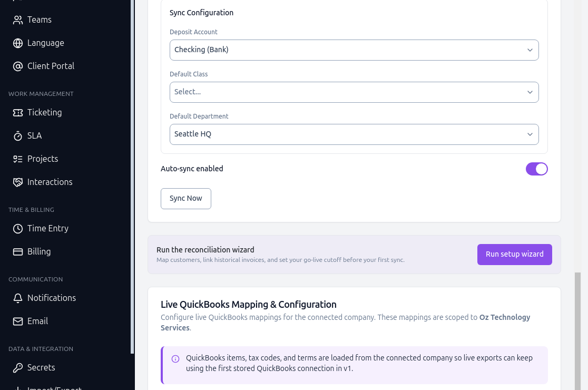Toggle the Auto-sync enabled switch
Image resolution: width=588 pixels, height=390 pixels.
point(536,169)
